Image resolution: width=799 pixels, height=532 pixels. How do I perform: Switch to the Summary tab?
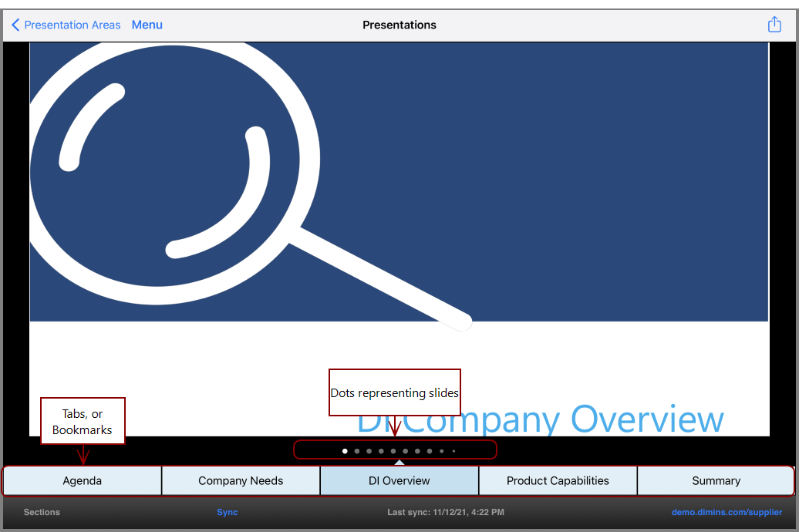[716, 480]
